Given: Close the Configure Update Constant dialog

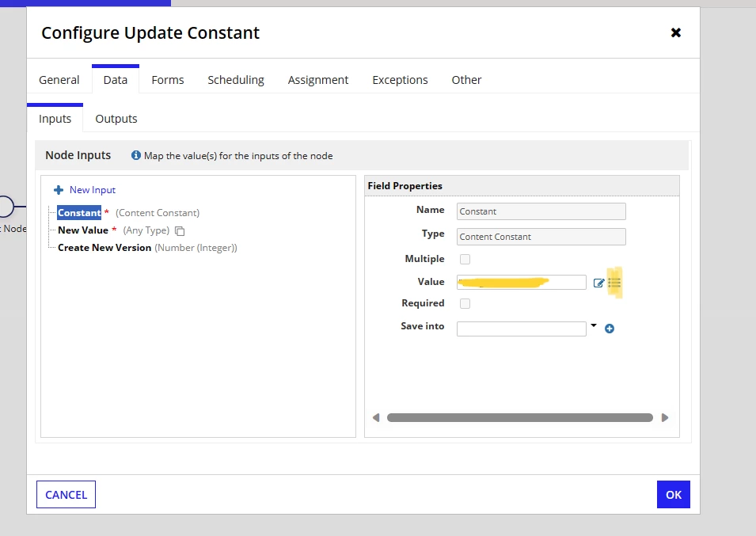Looking at the screenshot, I should pos(675,32).
